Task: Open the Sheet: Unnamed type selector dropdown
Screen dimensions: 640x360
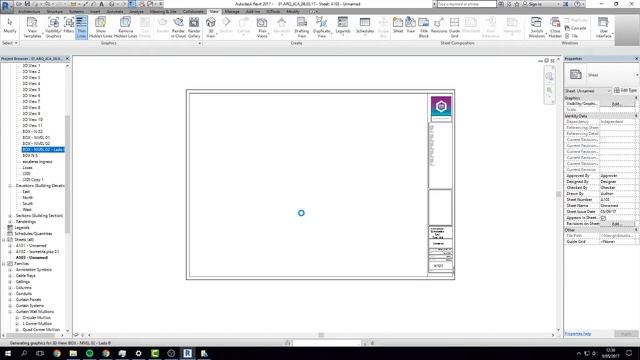Action: (x=588, y=91)
